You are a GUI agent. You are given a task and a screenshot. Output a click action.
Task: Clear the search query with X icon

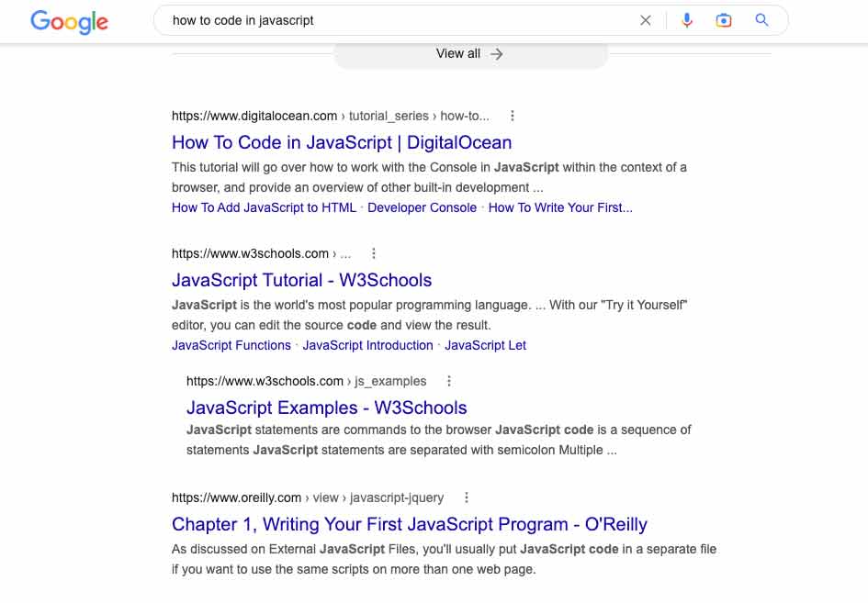[646, 20]
